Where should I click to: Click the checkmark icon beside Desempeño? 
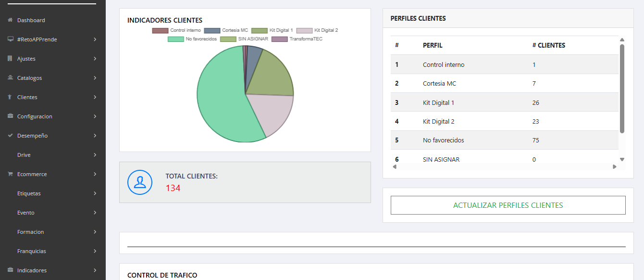pos(10,136)
